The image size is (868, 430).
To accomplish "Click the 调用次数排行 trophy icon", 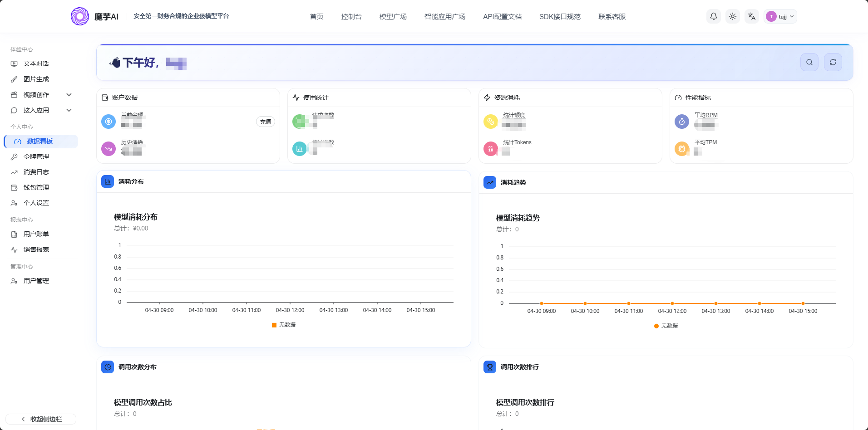I will tap(490, 367).
